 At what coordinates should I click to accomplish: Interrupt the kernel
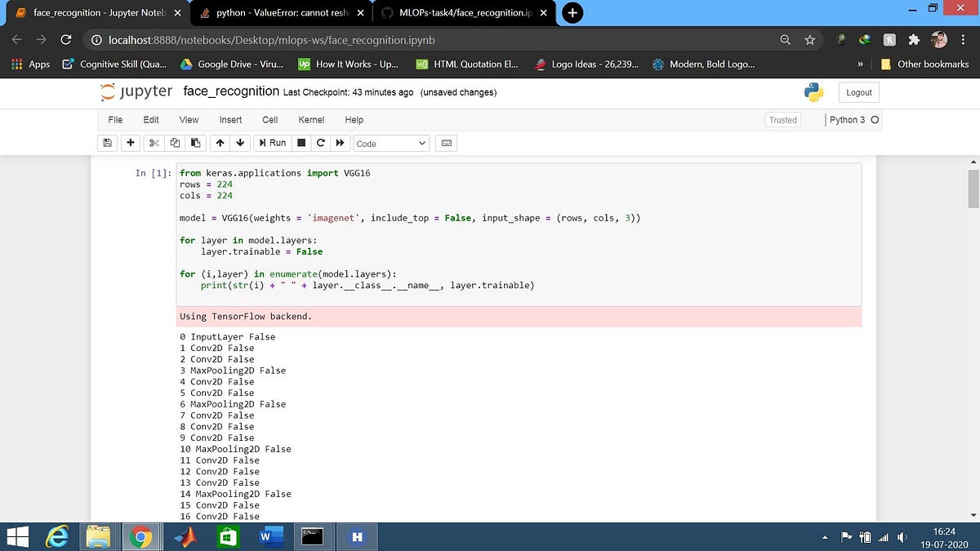coord(301,143)
